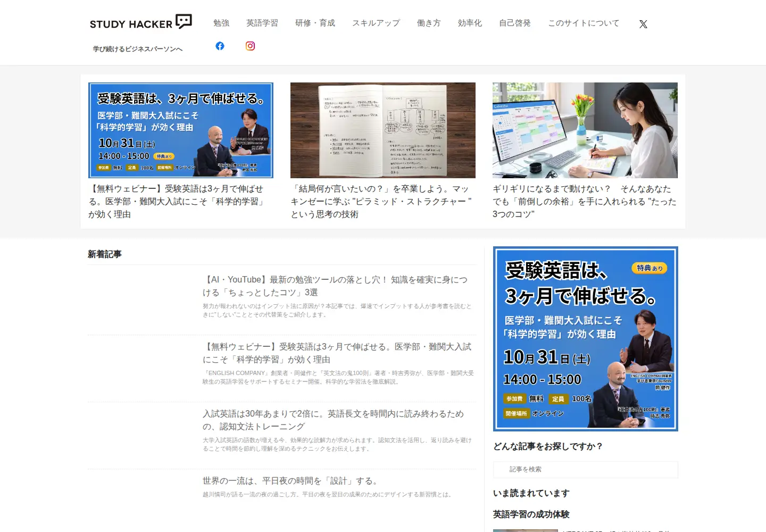Open the 英語学習 menu item
Viewport: 766px width, 532px height.
[262, 23]
